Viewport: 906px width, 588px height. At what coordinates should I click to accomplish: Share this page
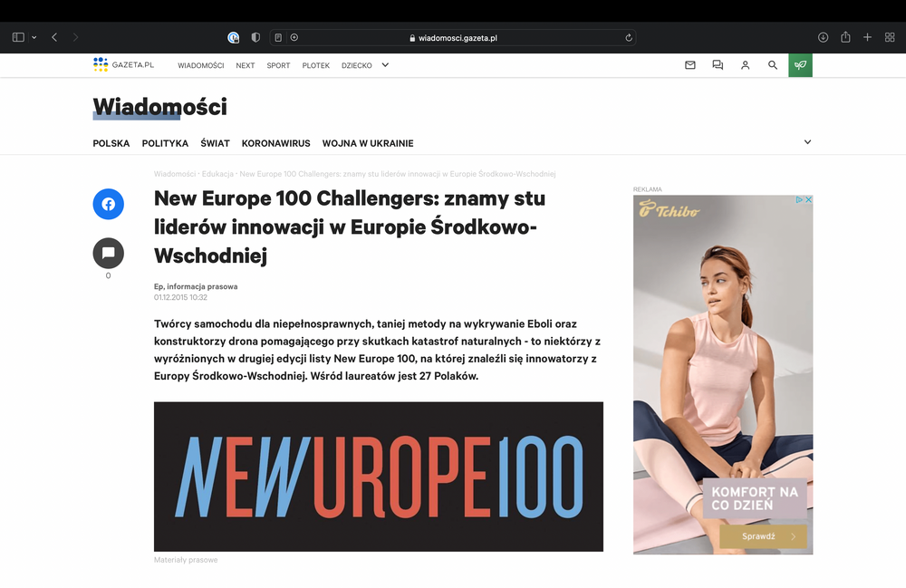point(845,37)
